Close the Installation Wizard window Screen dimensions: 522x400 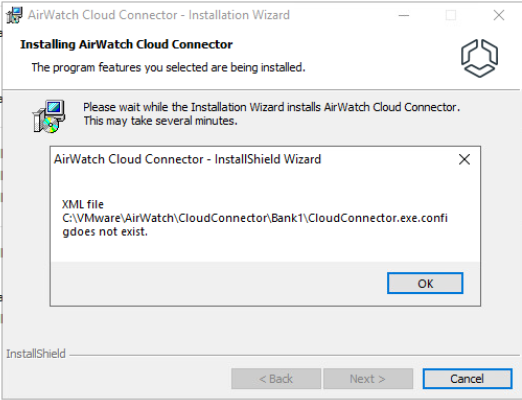499,15
